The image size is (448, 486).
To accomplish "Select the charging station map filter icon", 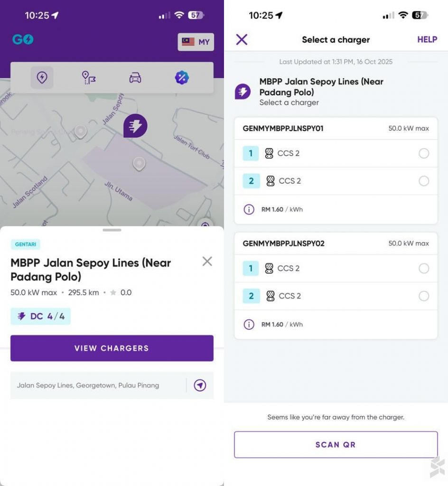I will (42, 77).
